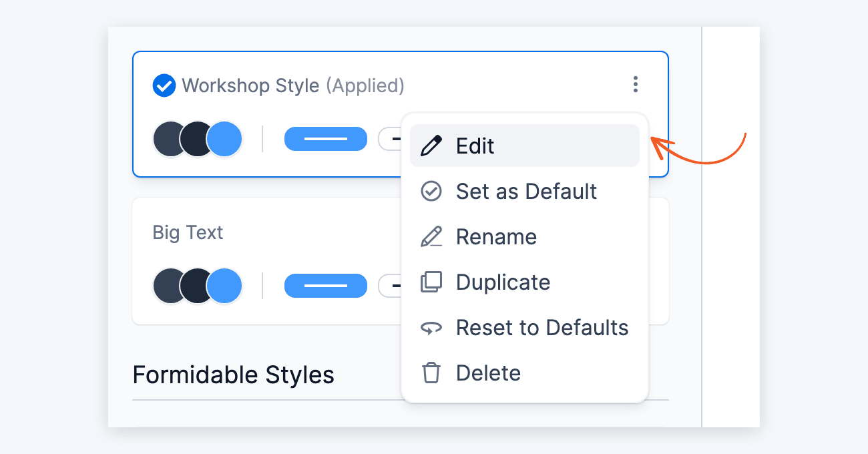The width and height of the screenshot is (868, 454).
Task: Choose Rename in the context menu
Action: (525, 236)
